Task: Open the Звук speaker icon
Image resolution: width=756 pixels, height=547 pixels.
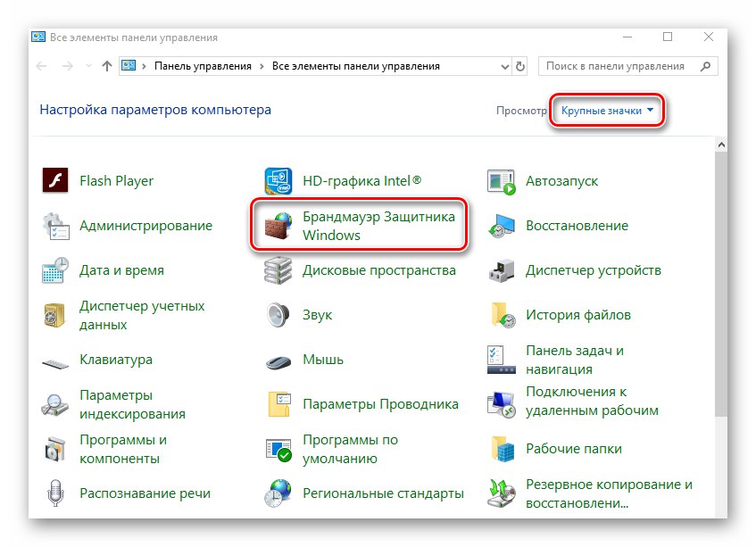Action: (x=278, y=315)
